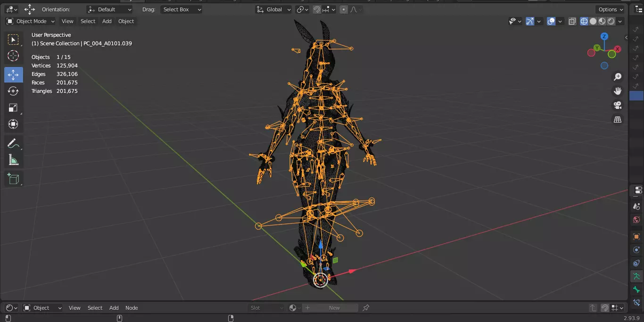The height and width of the screenshot is (322, 644).
Task: Switch perspective/orthographic with the grid icon
Action: (x=618, y=119)
